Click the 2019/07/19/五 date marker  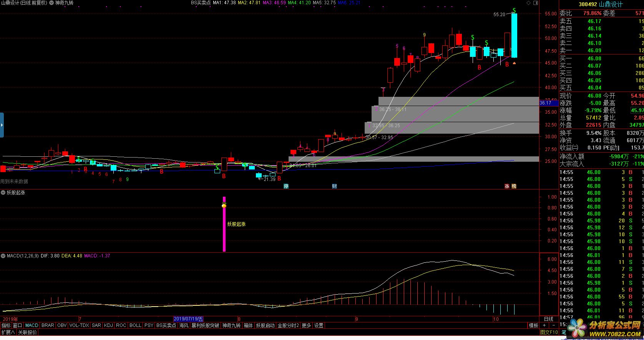[188, 319]
